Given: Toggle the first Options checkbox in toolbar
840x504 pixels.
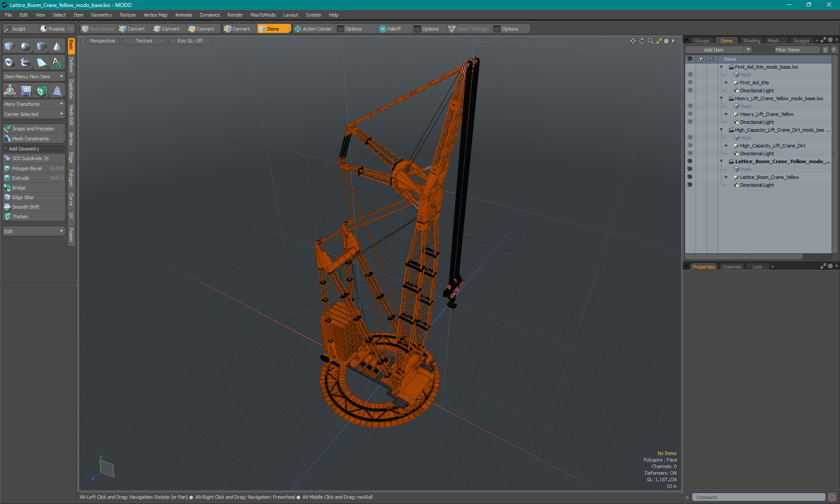Looking at the screenshot, I should (340, 29).
